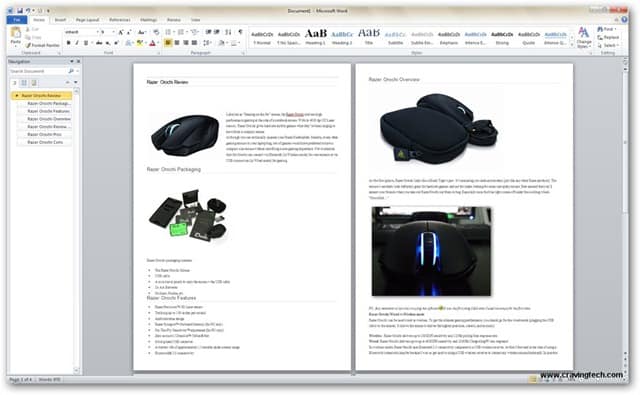Screen dimensions: 640x395
Task: Switch to the Page Layout tab
Action: click(87, 20)
